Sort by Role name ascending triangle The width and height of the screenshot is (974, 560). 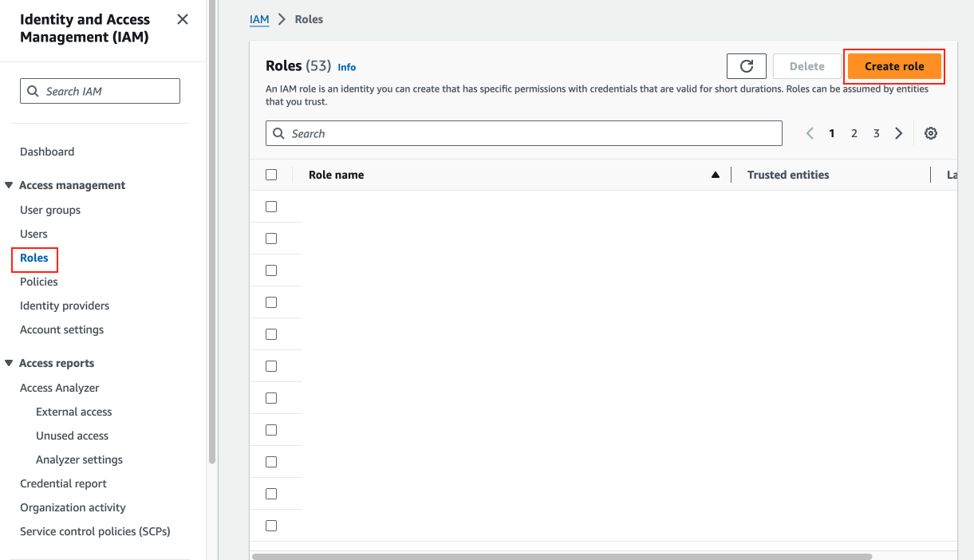[x=716, y=175]
